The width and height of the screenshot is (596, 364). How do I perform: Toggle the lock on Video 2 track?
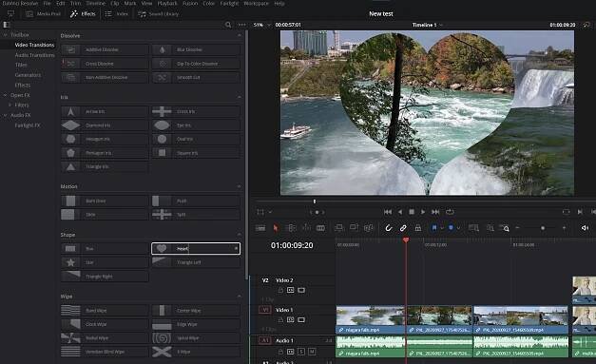(x=280, y=290)
